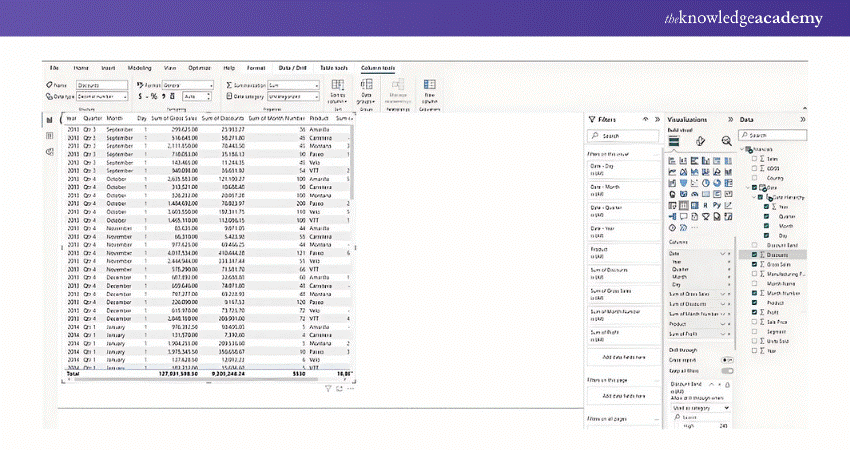Click Add data fields here under visual filters
The height and width of the screenshot is (450, 850).
point(621,357)
